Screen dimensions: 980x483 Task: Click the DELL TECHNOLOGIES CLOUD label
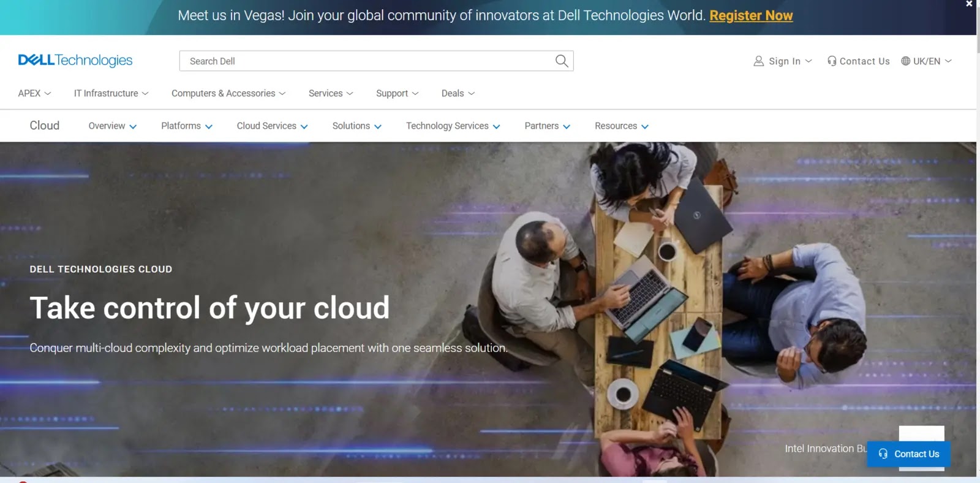(101, 269)
